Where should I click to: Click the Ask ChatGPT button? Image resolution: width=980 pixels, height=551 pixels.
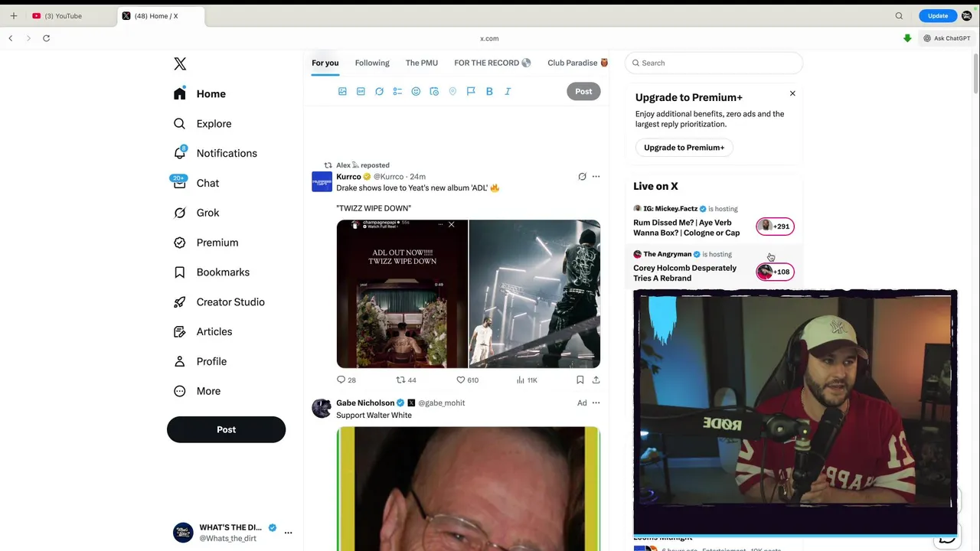pos(946,38)
